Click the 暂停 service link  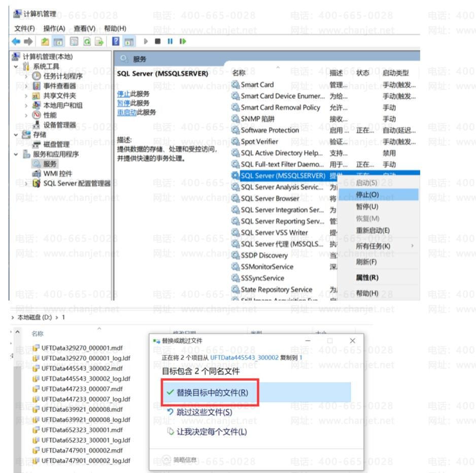tap(123, 103)
